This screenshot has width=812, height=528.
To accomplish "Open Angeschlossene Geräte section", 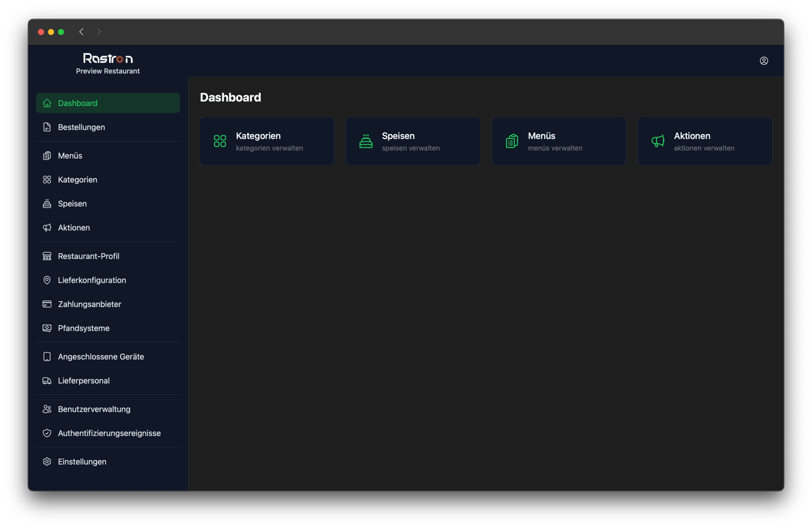I will tap(100, 357).
